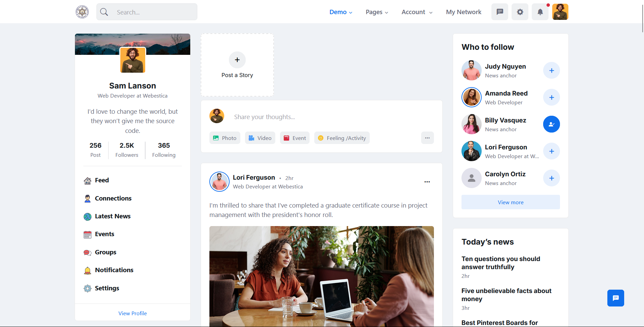
Task: Check notifications via the bell icon
Action: point(540,12)
